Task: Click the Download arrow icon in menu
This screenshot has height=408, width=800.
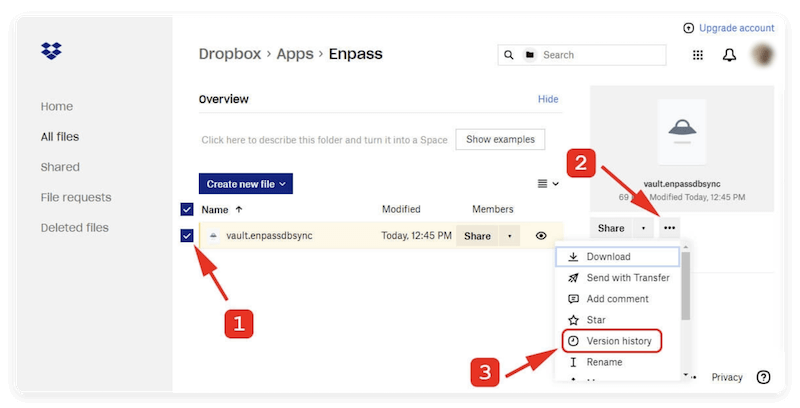Action: (573, 257)
